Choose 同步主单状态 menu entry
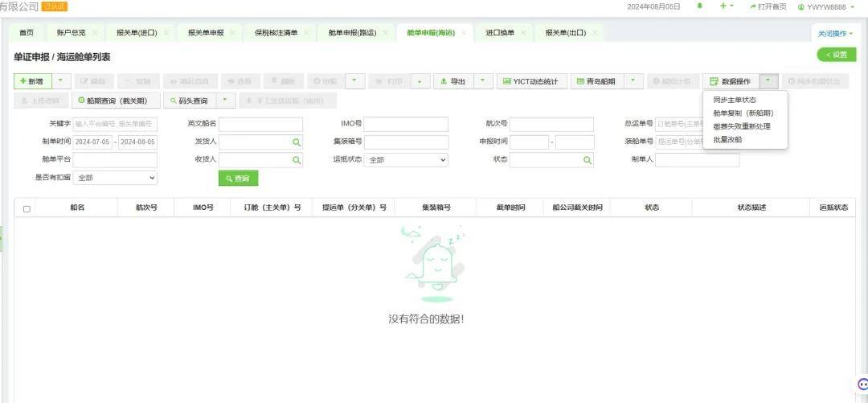Image resolution: width=868 pixels, height=403 pixels. [x=734, y=100]
